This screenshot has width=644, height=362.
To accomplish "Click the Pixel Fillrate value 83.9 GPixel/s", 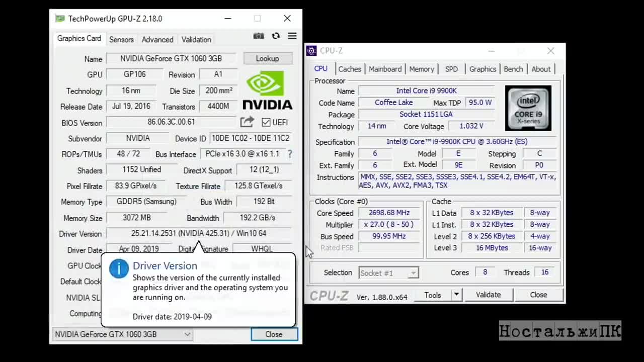I will click(136, 186).
